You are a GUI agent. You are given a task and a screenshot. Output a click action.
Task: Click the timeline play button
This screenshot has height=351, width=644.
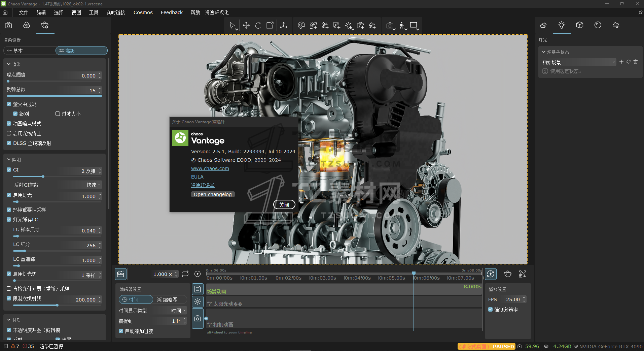198,274
